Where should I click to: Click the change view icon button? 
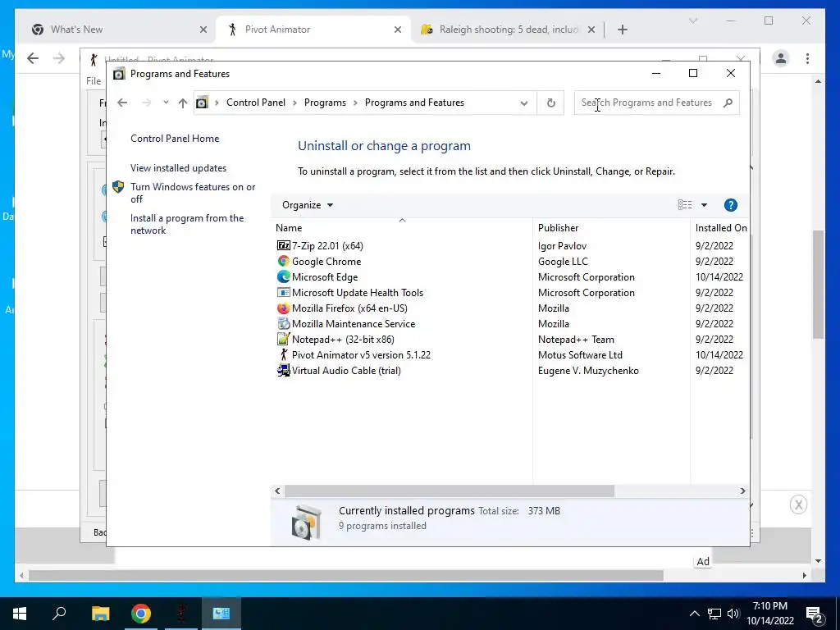(x=685, y=204)
